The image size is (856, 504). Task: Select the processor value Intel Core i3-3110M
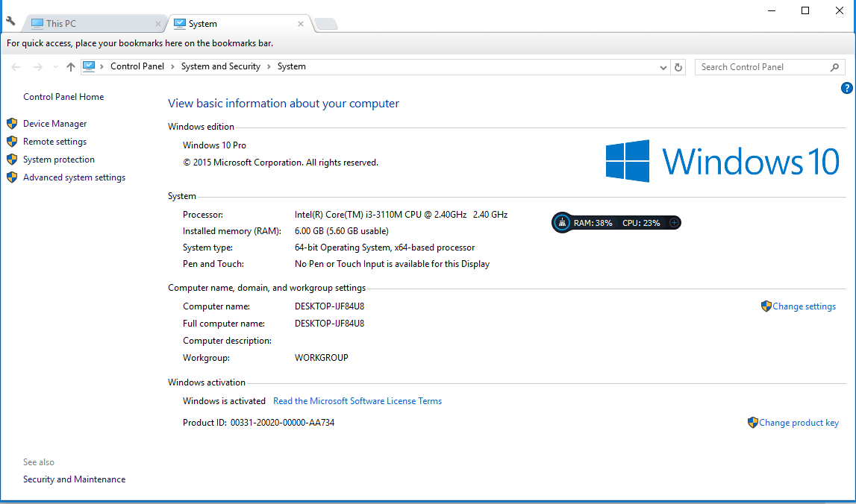(402, 215)
